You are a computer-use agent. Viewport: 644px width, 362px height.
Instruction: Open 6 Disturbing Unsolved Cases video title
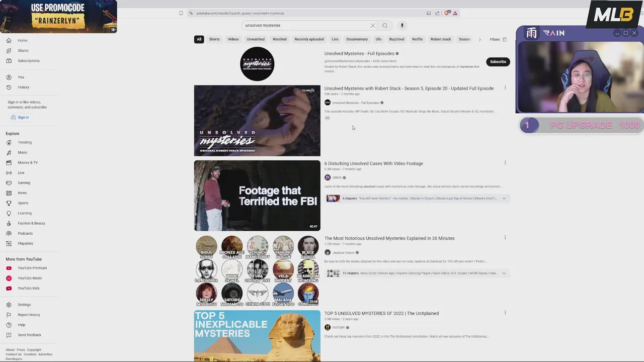[x=373, y=163]
